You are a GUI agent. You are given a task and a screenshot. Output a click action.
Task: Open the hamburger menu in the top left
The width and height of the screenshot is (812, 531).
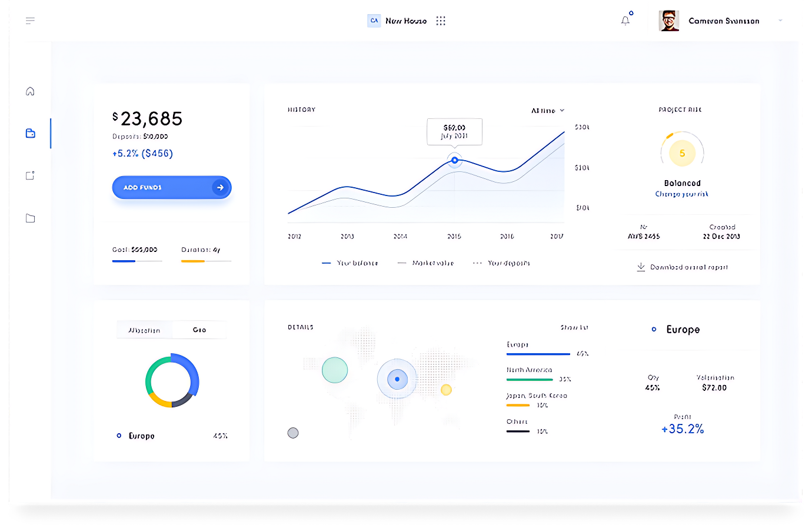point(30,21)
